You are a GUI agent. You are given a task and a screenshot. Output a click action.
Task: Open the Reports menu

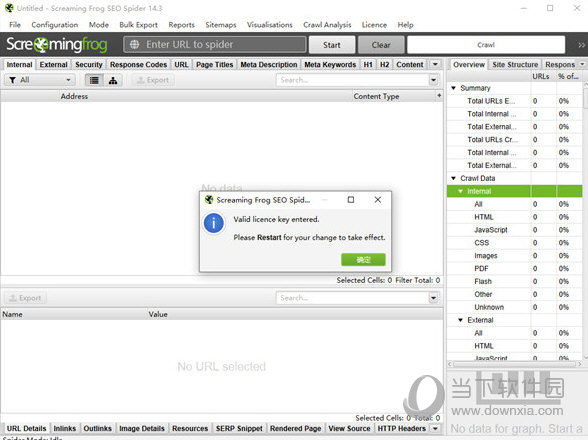click(x=182, y=25)
